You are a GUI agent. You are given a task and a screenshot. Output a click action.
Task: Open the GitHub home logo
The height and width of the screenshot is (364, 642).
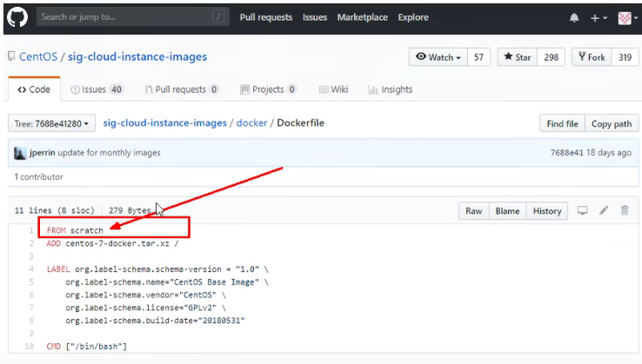(x=17, y=17)
